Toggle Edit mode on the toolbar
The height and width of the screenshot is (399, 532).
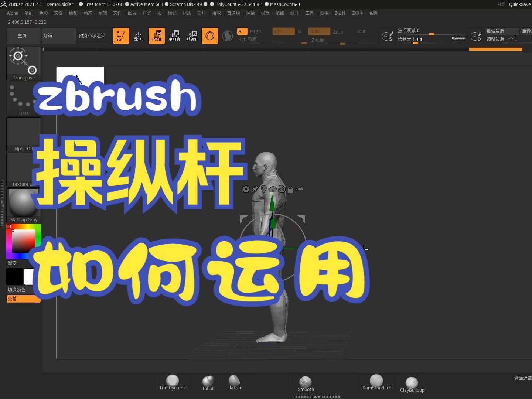pos(121,36)
